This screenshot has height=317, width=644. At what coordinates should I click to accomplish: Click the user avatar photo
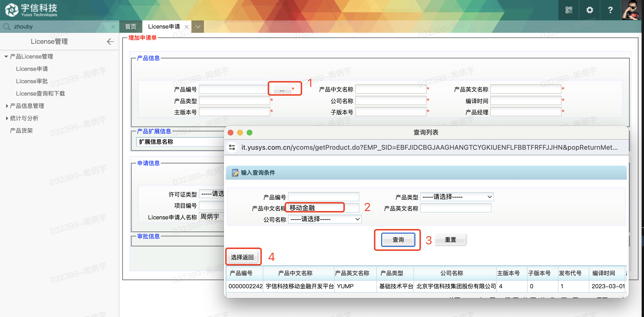point(631,10)
